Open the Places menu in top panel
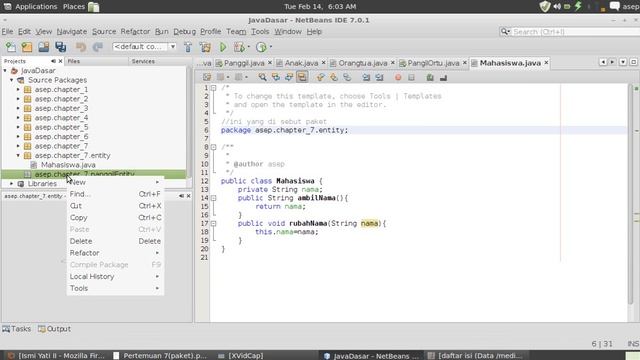Screen dimensions: 640x360 [x=74, y=7]
